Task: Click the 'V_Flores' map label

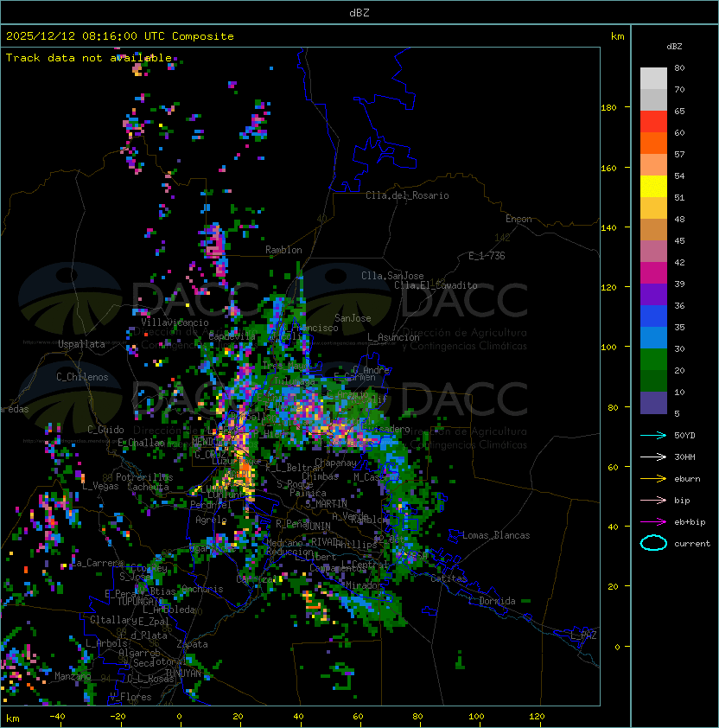Action: tap(130, 697)
